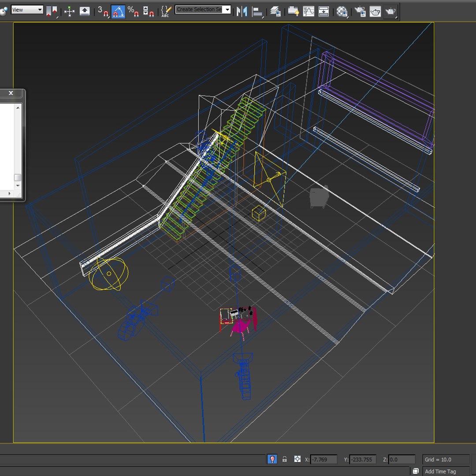Click the Z coordinate field
This screenshot has width=476, height=476.
(x=402, y=459)
